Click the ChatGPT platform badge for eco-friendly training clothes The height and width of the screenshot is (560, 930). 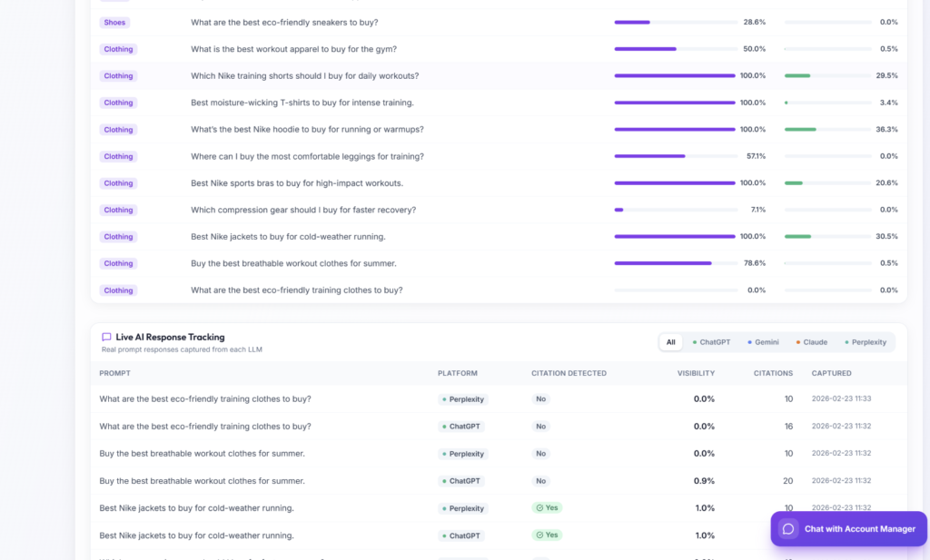(x=461, y=427)
